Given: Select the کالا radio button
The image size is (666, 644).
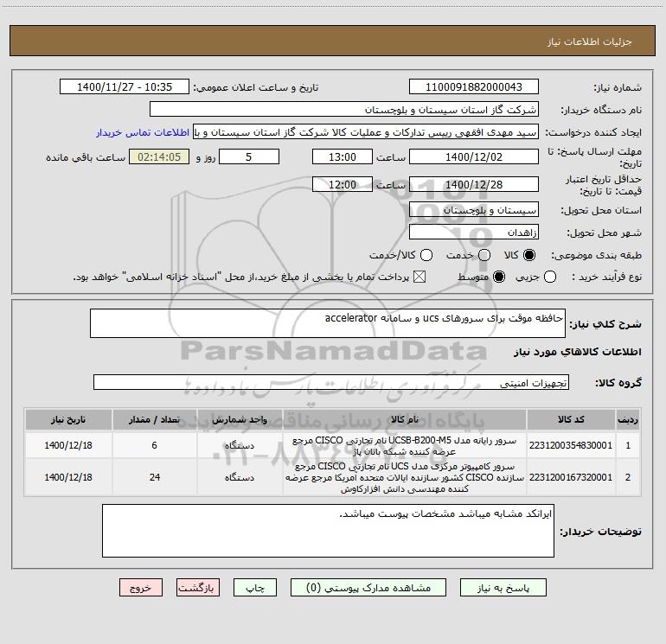Looking at the screenshot, I should (x=529, y=255).
